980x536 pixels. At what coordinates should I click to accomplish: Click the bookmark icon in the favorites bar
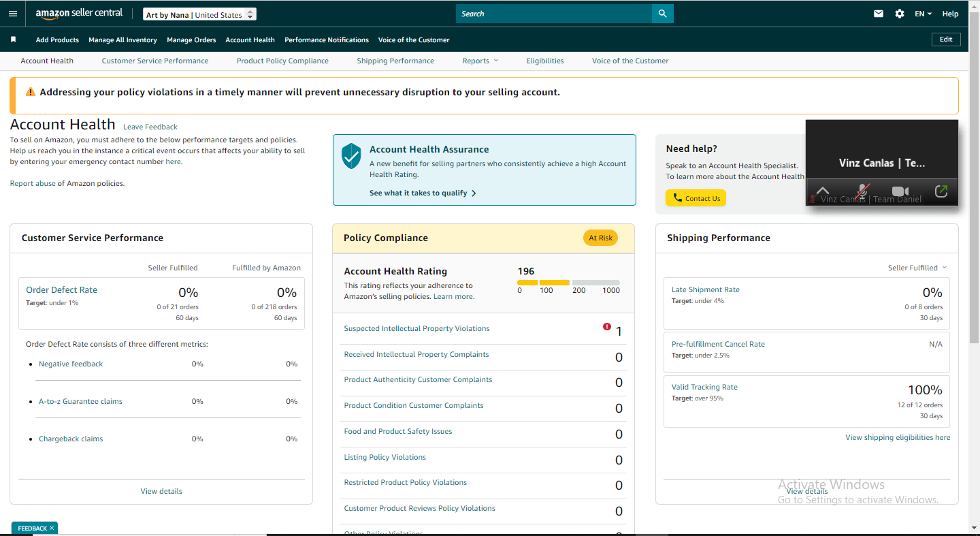coord(13,40)
